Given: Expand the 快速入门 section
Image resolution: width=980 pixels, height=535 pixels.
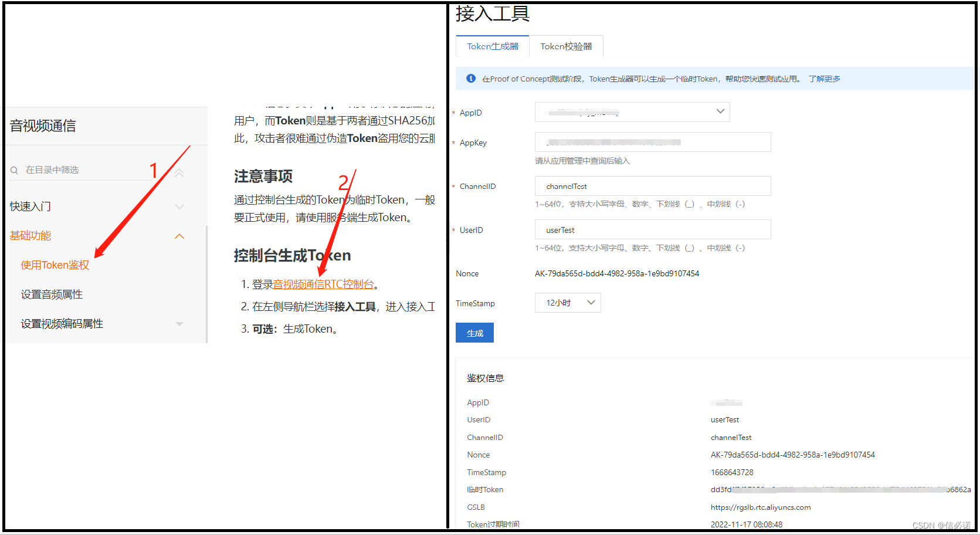Looking at the screenshot, I should pos(179,206).
